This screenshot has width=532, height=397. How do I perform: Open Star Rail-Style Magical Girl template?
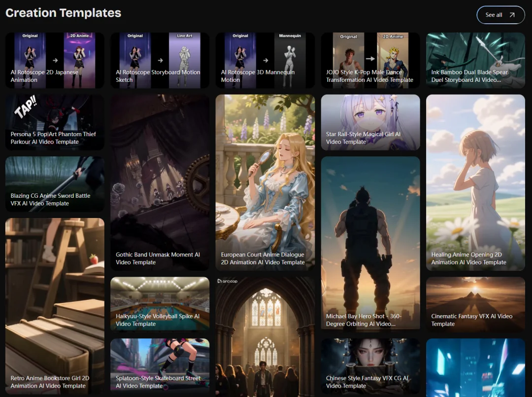click(x=370, y=122)
